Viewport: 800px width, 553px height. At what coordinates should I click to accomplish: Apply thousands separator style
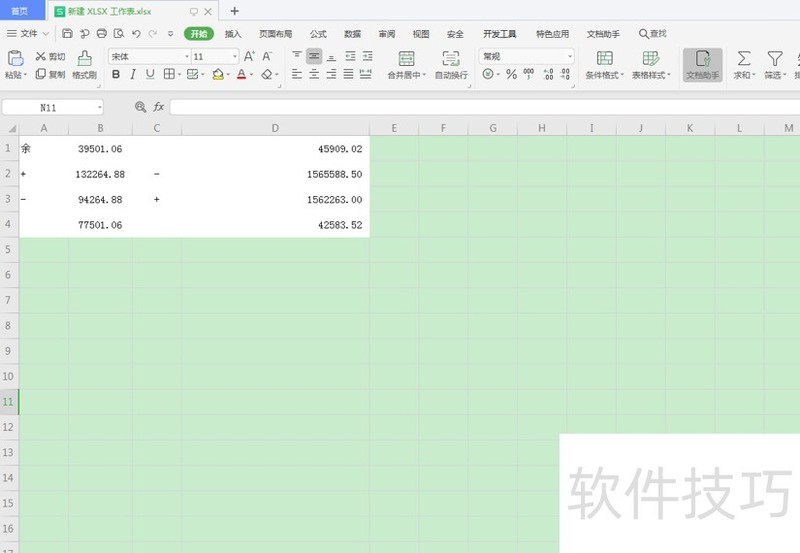tap(529, 74)
